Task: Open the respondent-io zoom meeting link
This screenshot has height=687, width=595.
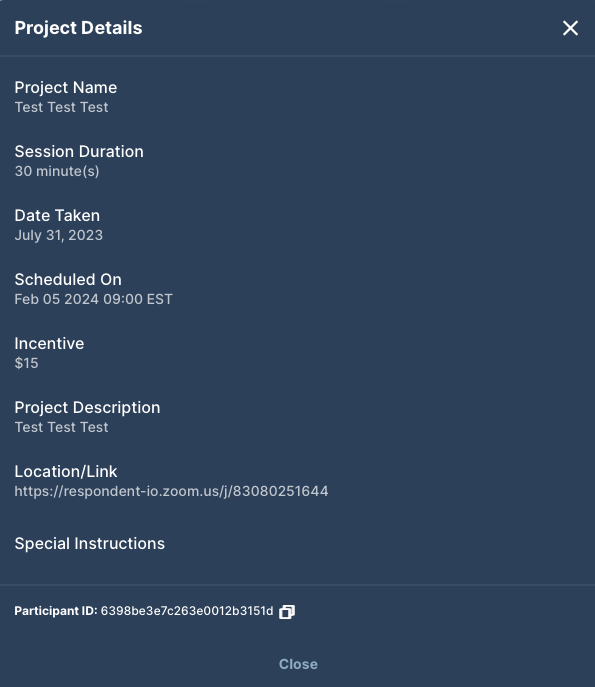Action: point(171,491)
